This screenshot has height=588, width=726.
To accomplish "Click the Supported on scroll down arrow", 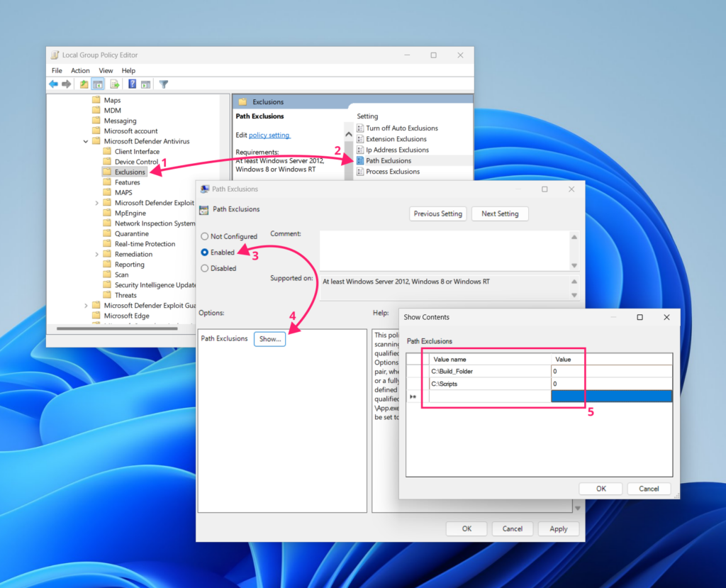I will tap(574, 295).
